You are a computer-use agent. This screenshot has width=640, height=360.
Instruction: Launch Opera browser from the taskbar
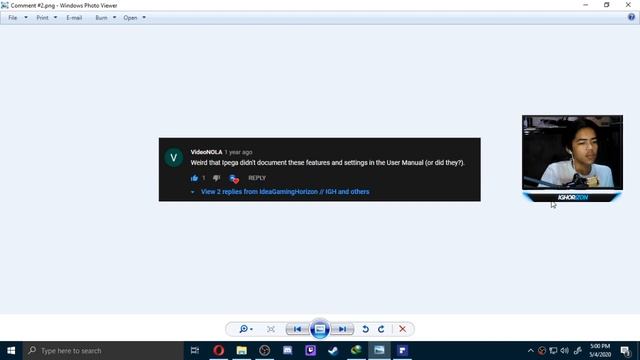(218, 351)
